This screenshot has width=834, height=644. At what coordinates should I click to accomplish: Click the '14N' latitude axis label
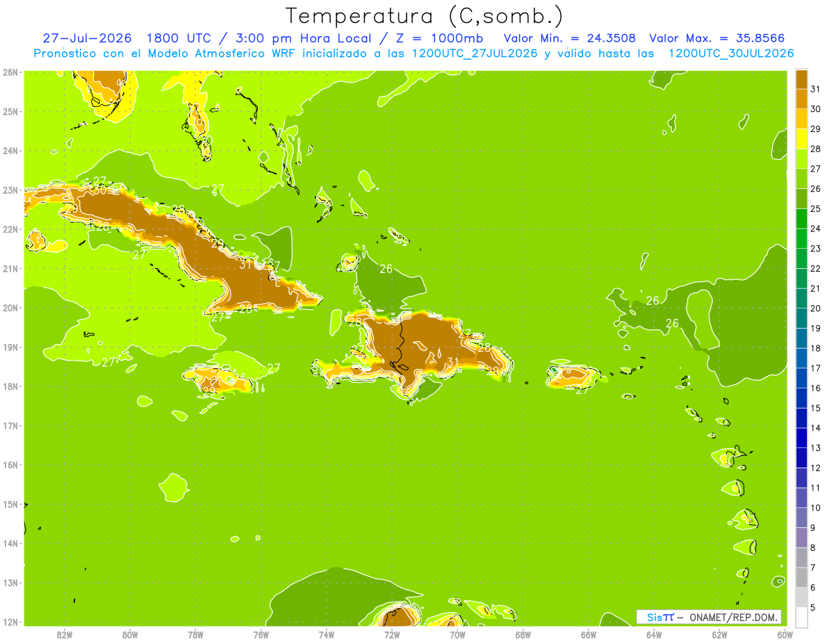10,543
